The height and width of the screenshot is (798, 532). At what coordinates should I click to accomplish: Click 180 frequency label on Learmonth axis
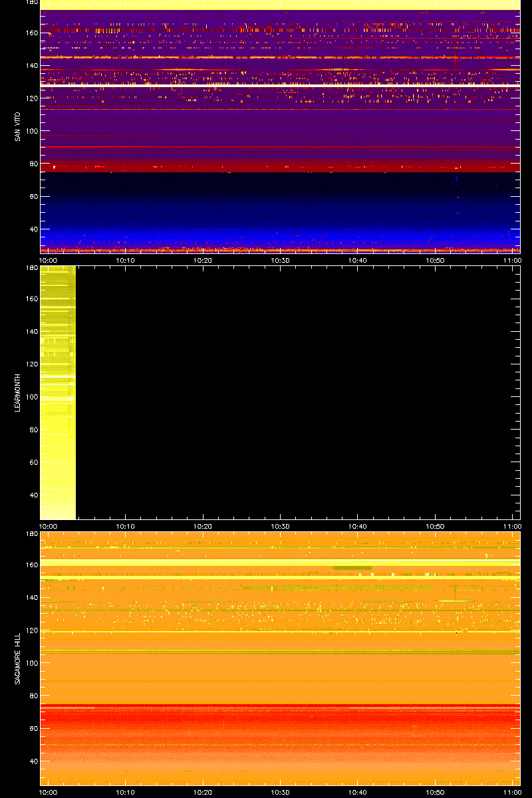(x=32, y=269)
